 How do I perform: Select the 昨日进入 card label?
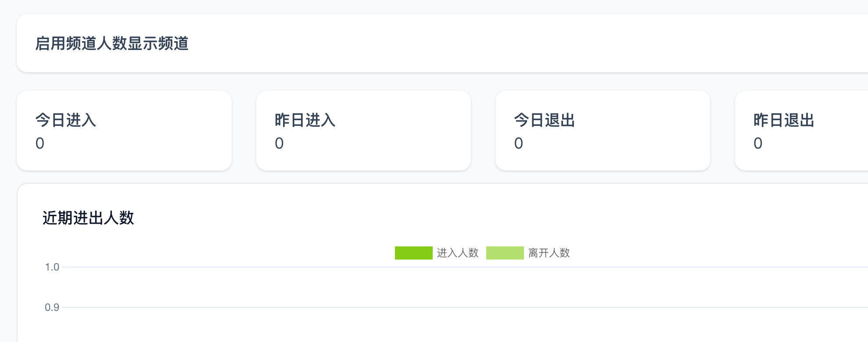point(305,120)
